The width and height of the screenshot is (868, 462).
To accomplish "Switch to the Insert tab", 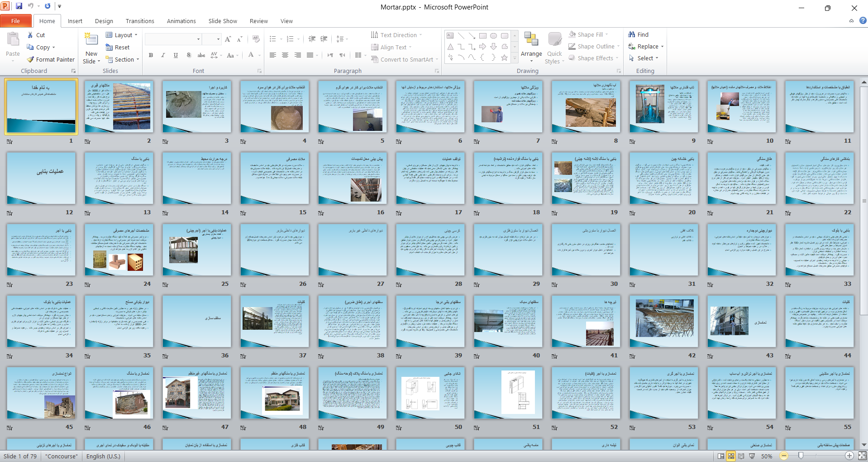I will tap(75, 21).
